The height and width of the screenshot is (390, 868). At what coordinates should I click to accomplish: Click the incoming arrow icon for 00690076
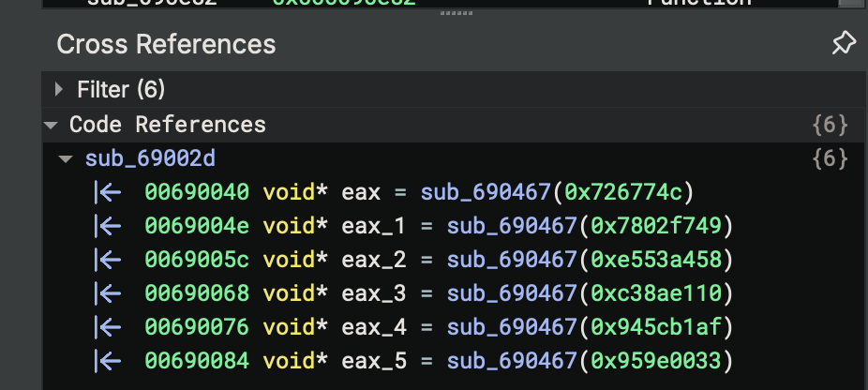(x=108, y=327)
